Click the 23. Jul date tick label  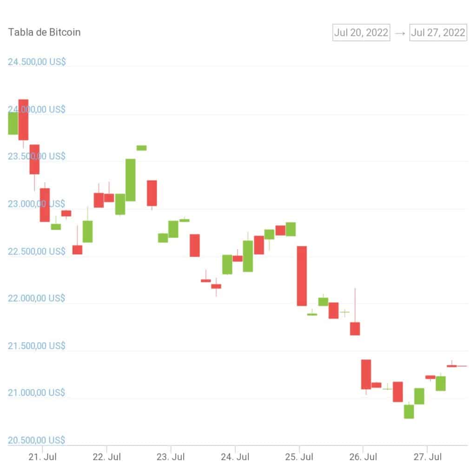coord(171,457)
